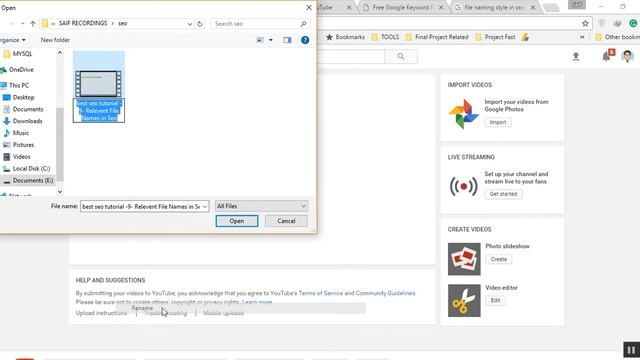
Task: Click the Open button in the dialog
Action: click(x=237, y=221)
